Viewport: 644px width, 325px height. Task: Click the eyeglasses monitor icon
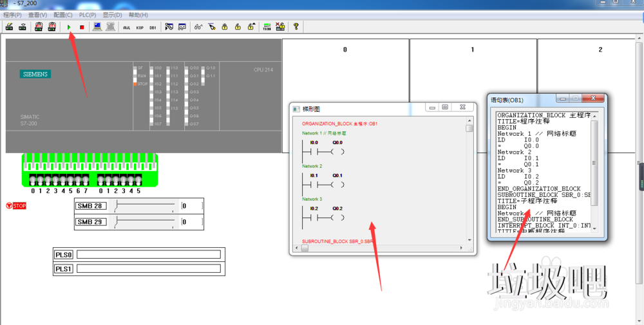pyautogui.click(x=198, y=27)
